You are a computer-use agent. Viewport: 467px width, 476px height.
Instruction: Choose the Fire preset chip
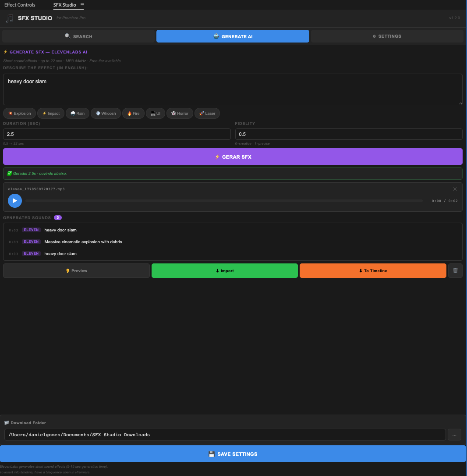[133, 114]
